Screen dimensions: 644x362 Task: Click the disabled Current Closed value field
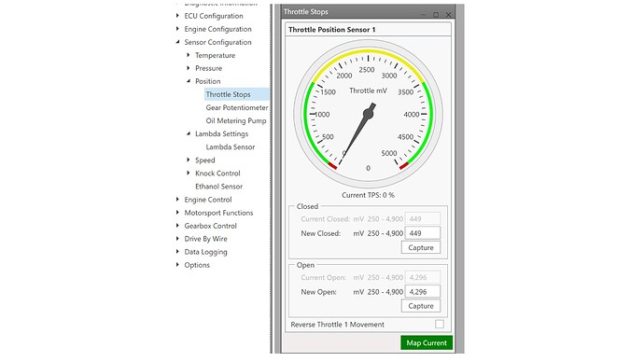423,218
